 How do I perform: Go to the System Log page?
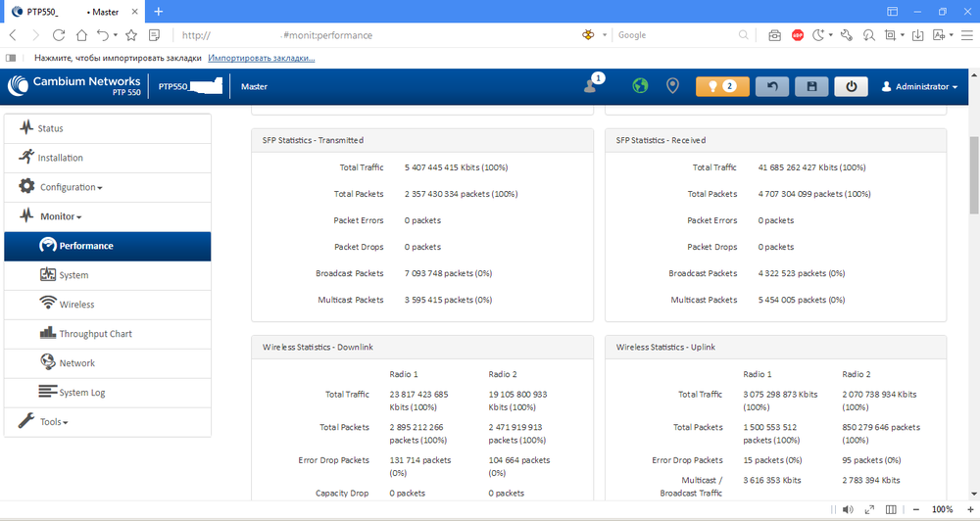coord(81,393)
